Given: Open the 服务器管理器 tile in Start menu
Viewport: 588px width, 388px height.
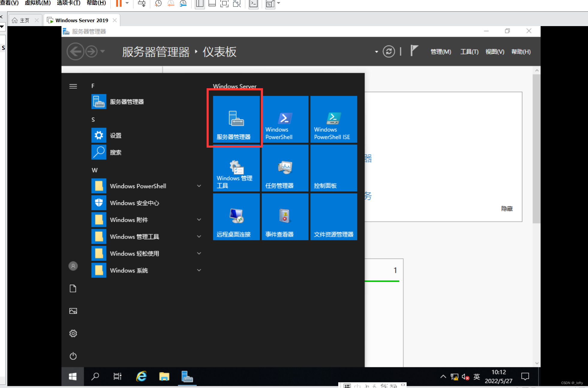Looking at the screenshot, I should [x=236, y=119].
